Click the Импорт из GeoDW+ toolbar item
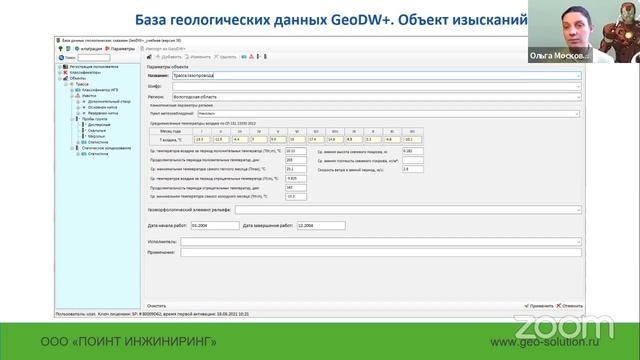The width and height of the screenshot is (640, 360). click(x=163, y=49)
